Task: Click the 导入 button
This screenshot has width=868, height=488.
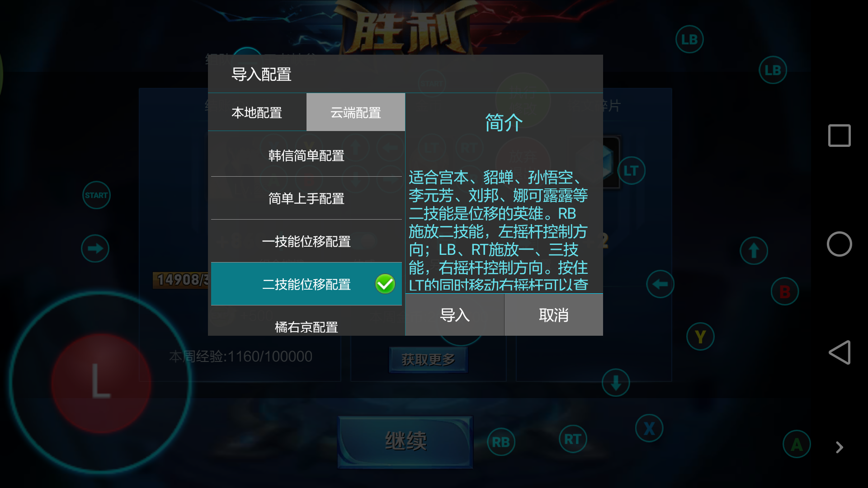Action: 455,315
